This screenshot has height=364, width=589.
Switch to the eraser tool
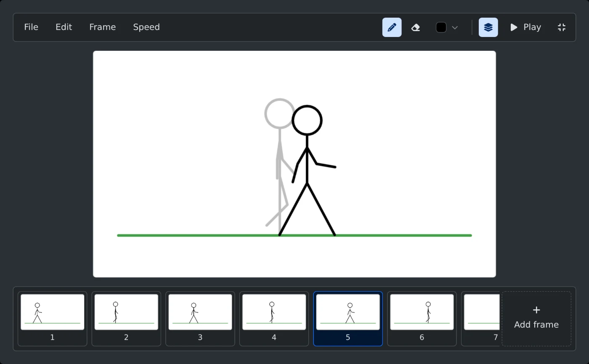point(416,27)
